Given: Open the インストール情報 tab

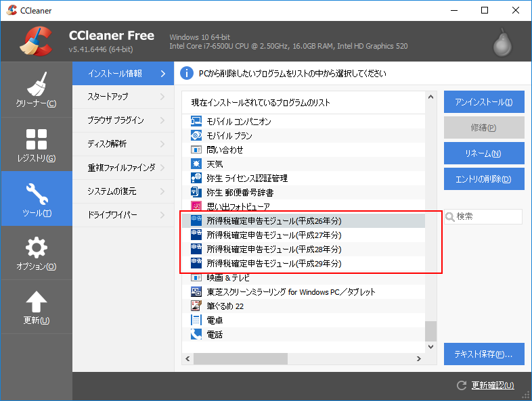Looking at the screenshot, I should [x=123, y=74].
